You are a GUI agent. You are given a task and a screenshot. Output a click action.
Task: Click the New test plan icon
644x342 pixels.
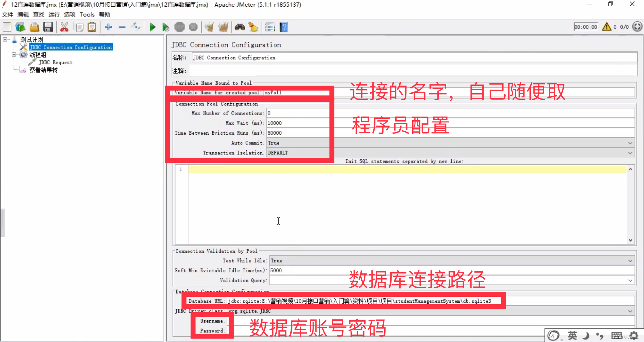tap(7, 27)
